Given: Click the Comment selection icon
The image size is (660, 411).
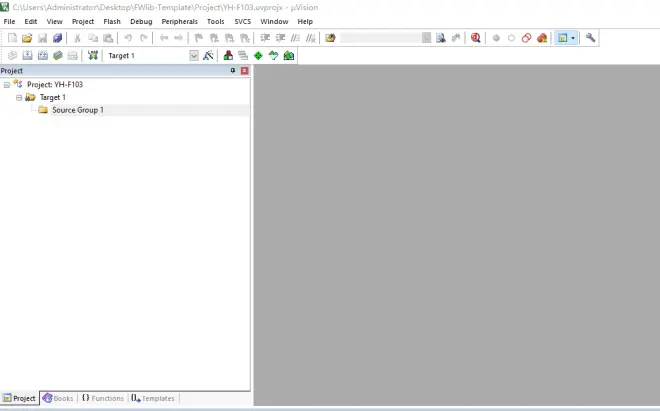Looking at the screenshot, I should pyautogui.click(x=295, y=38).
